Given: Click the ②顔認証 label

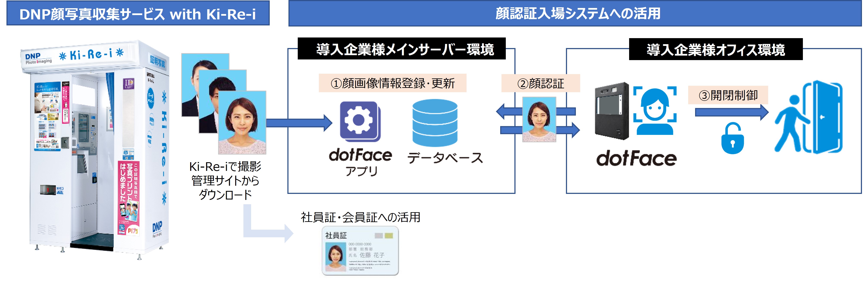Looking at the screenshot, I should pos(541,83).
